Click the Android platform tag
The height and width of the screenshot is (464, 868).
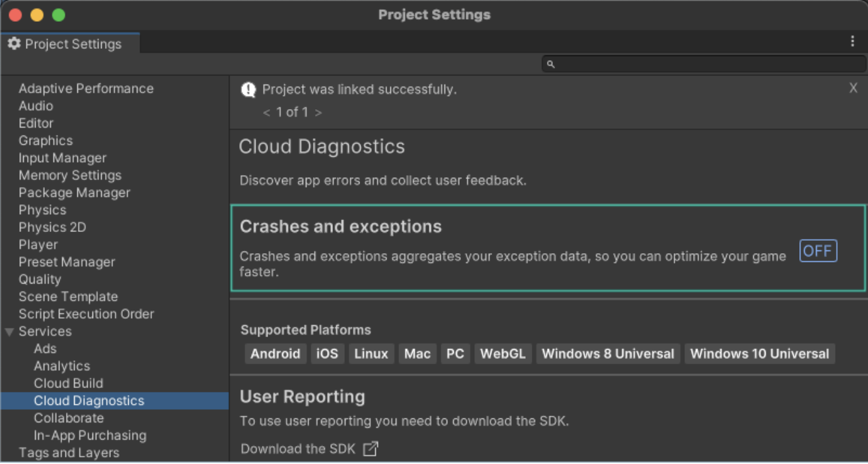(x=275, y=354)
